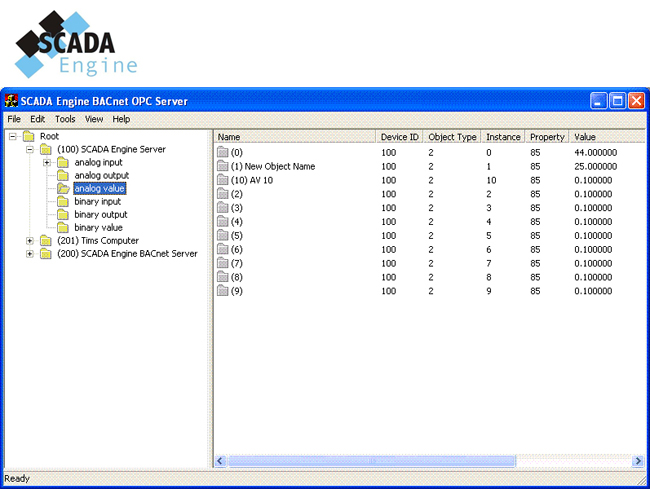
Task: Click the analog output folder icon
Action: click(x=63, y=175)
